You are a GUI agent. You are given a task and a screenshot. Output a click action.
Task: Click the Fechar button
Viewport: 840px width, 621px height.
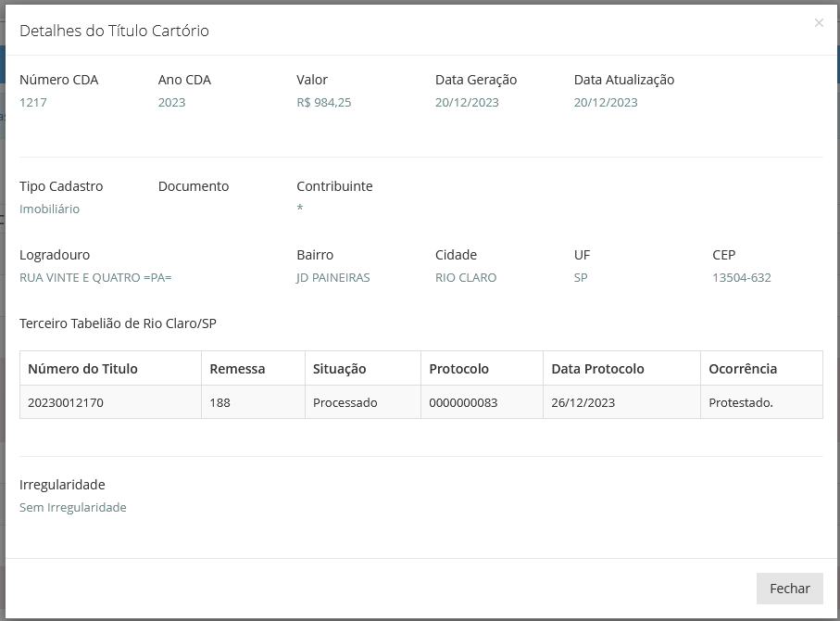[790, 589]
